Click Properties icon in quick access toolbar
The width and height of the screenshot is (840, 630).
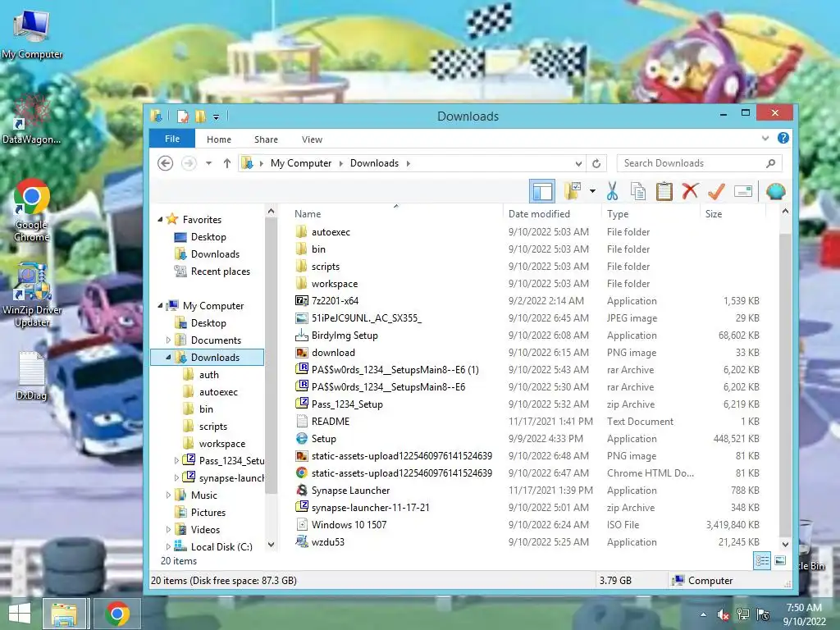coord(183,116)
